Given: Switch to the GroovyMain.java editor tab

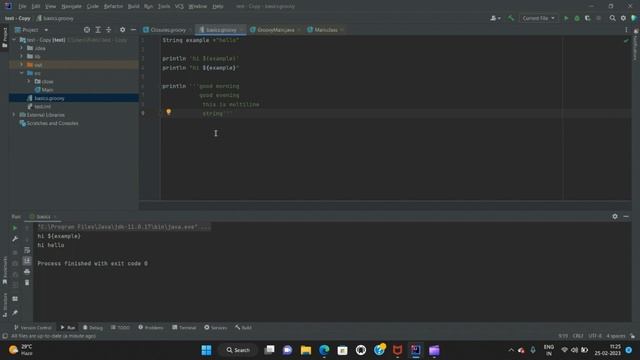Looking at the screenshot, I should (275, 30).
